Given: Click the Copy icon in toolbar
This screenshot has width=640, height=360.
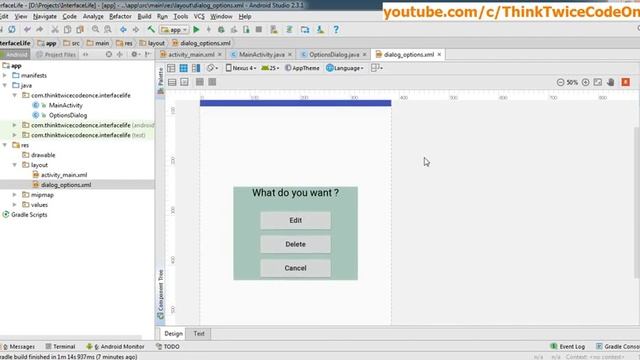Looking at the screenshot, I should pos(67,29).
